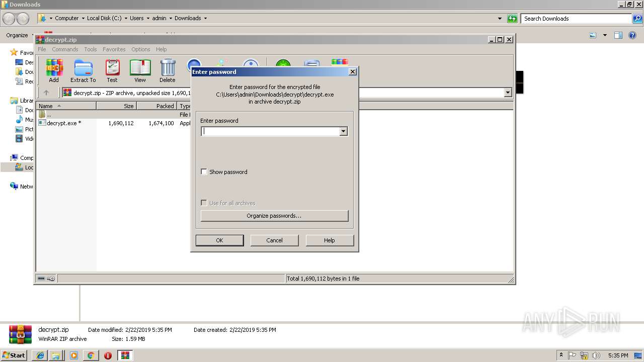Image resolution: width=644 pixels, height=362 pixels.
Task: Open the Enter password dropdown arrow
Action: tap(343, 131)
